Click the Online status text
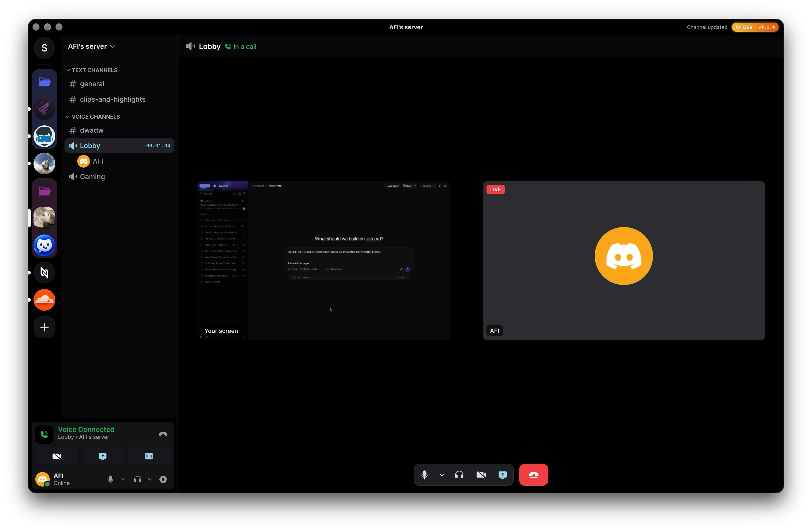The image size is (812, 530). pos(61,483)
